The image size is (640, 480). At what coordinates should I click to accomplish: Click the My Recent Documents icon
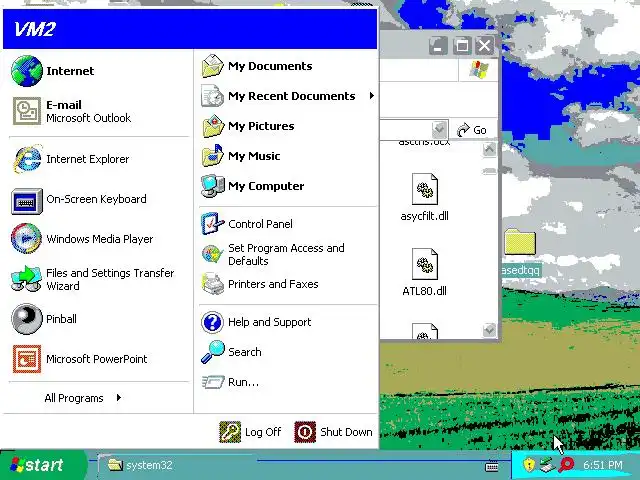click(213, 96)
